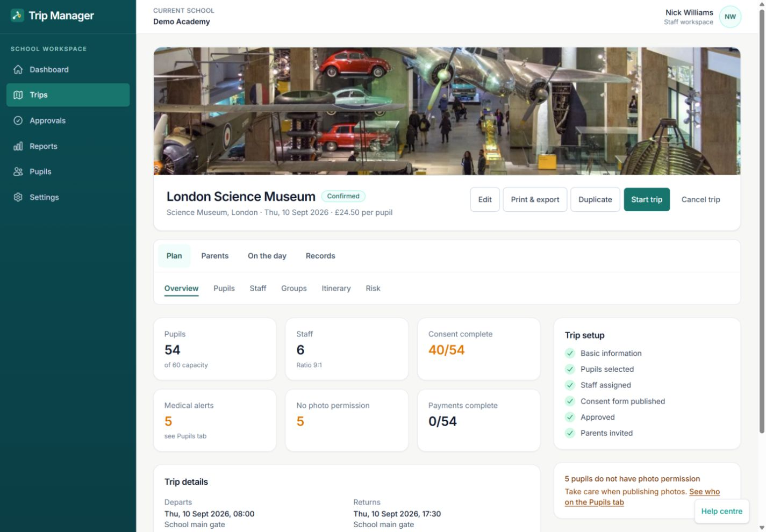Image resolution: width=766 pixels, height=532 pixels.
Task: Open the Records tab
Action: (320, 256)
